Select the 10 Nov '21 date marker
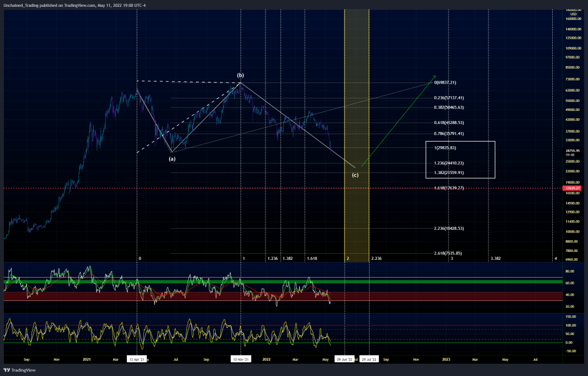Screen dimensions: 588x376 click(241, 360)
